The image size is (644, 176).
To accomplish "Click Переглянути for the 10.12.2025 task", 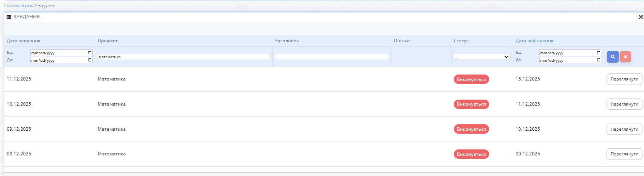I will tap(624, 104).
